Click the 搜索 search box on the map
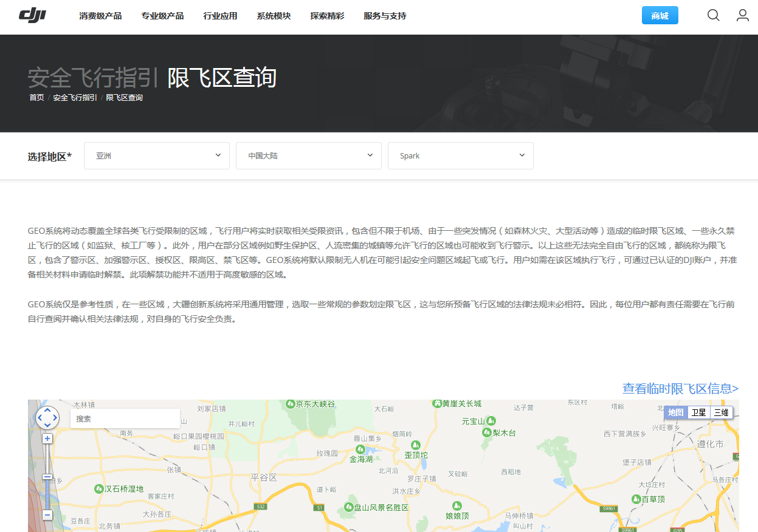758x532 pixels. pos(125,418)
